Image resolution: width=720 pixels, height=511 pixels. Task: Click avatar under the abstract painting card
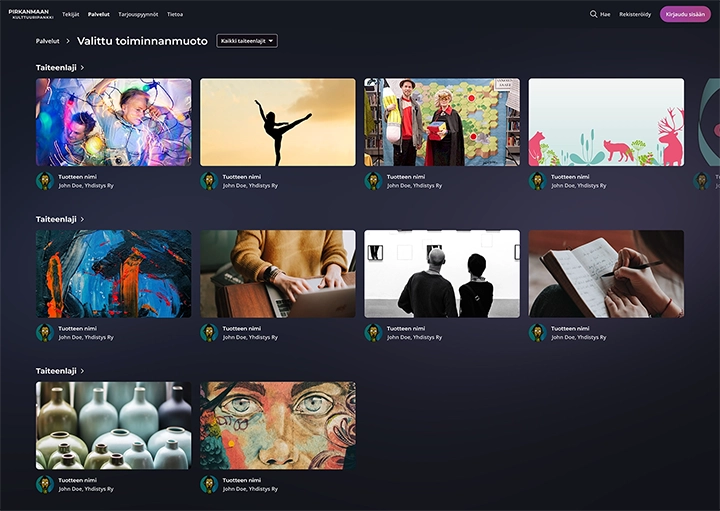[x=45, y=332]
